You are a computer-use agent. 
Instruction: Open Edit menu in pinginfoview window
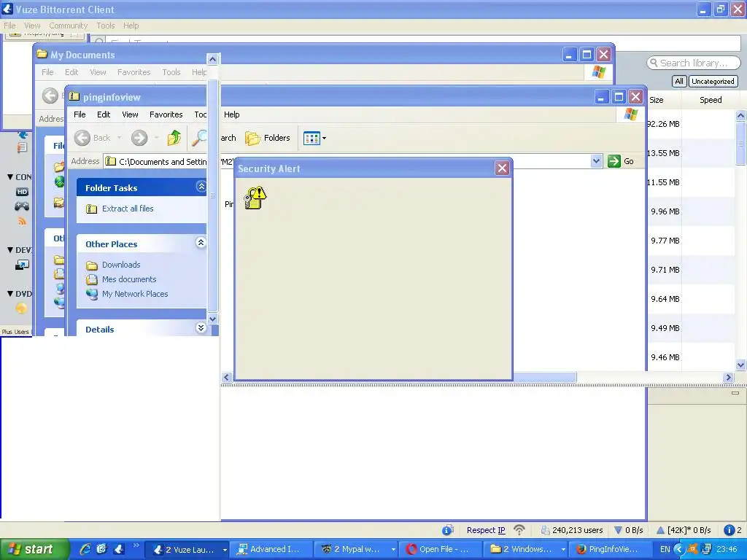point(104,114)
